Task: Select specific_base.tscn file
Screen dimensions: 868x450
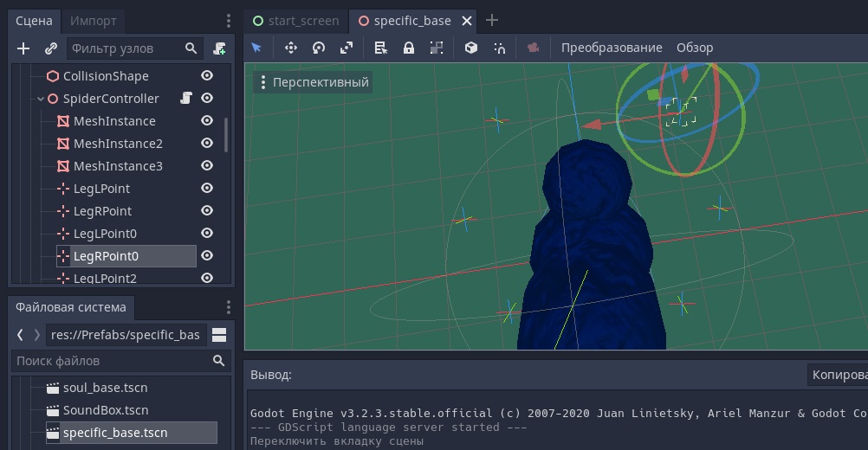Action: (x=131, y=433)
